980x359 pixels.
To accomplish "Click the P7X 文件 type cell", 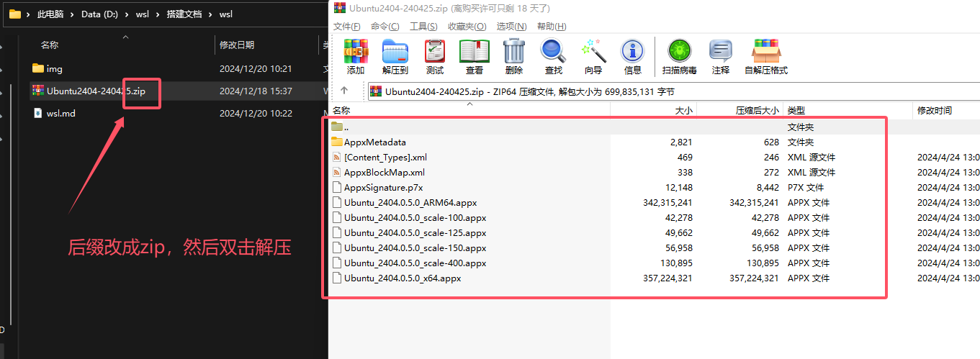I will [x=806, y=187].
